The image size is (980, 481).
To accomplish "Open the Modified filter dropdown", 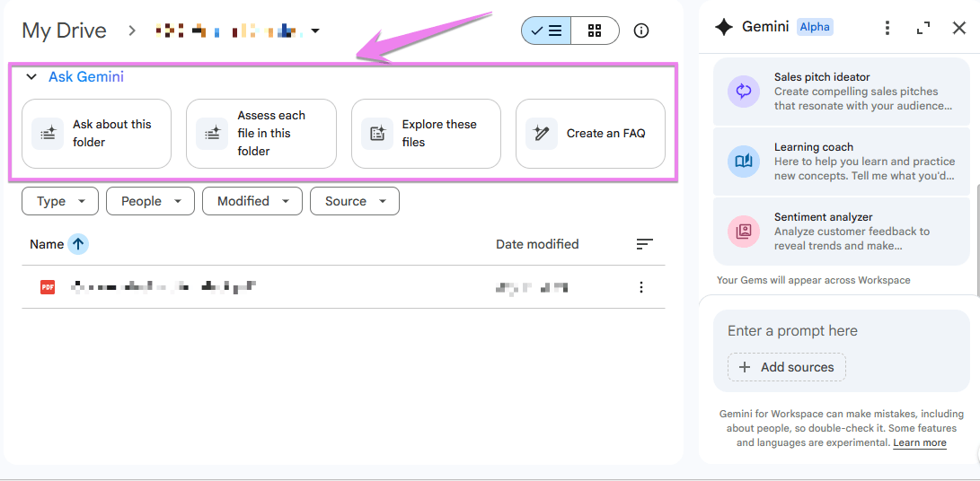I will (252, 201).
